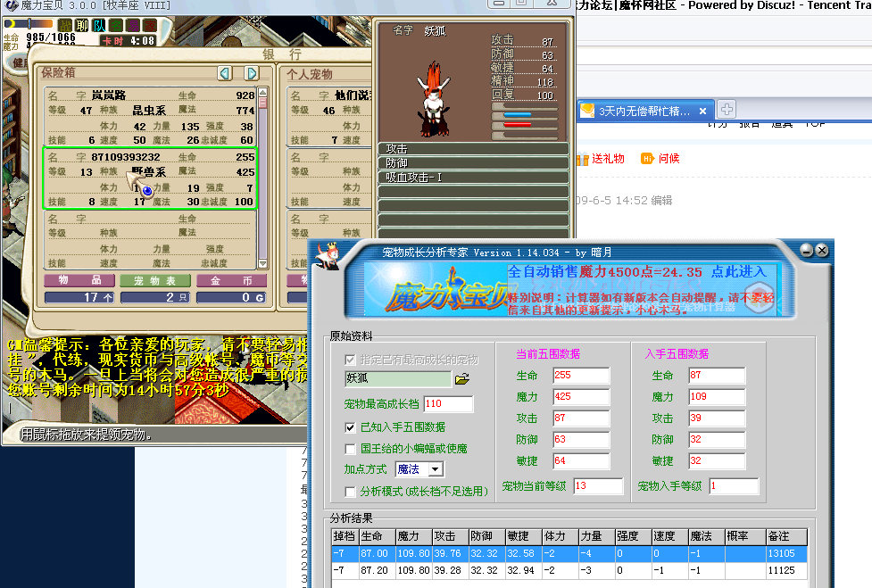Toggle the 名 name-card icon in game toolbar
872x588 pixels.
coord(116,26)
